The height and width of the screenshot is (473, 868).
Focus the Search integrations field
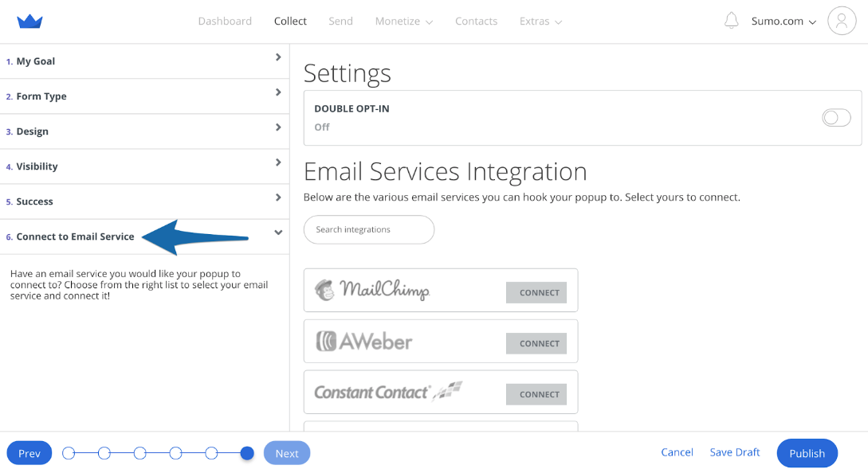click(x=369, y=229)
